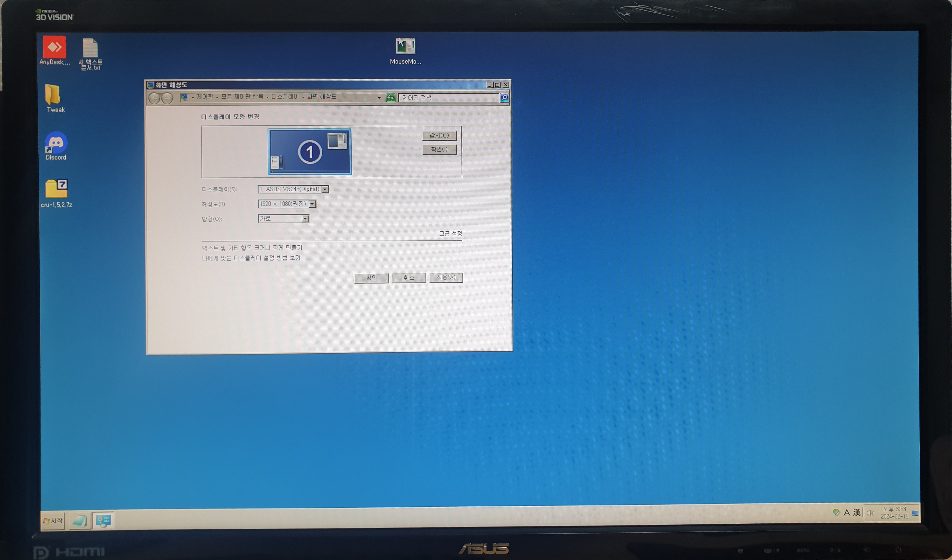This screenshot has width=952, height=560.
Task: Open the MouseMo... desktop icon
Action: 405,46
